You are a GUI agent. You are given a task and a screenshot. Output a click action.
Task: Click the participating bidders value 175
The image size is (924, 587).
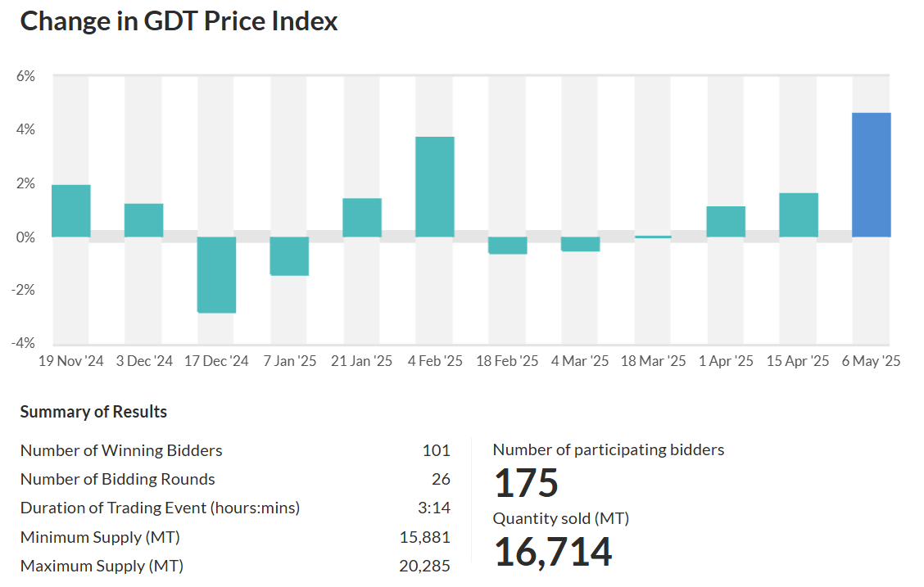coord(525,483)
